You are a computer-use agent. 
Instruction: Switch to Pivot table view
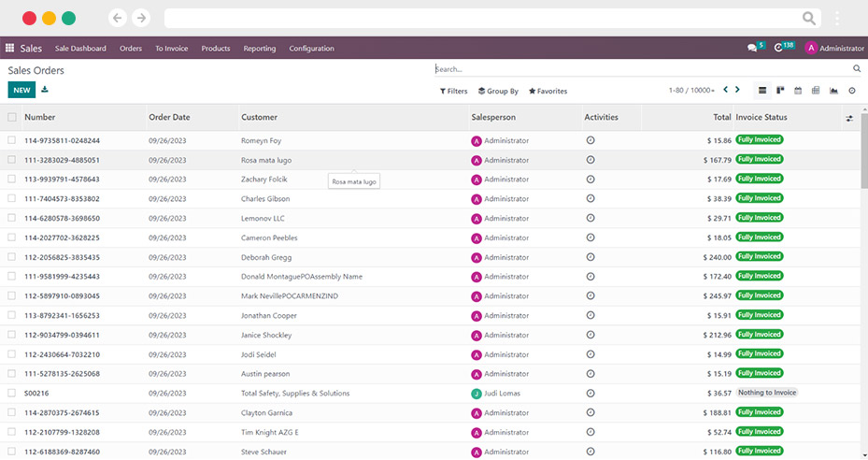pos(816,91)
